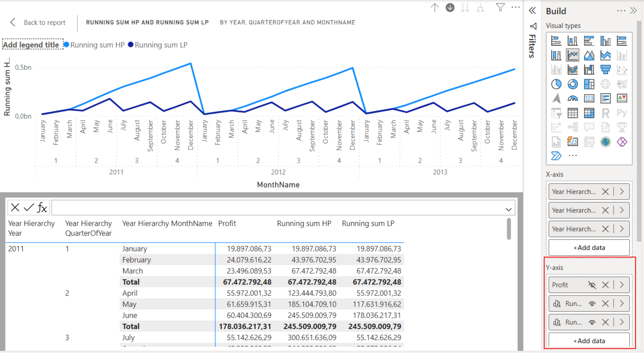Click +Add data under Y-axis
This screenshot has height=353, width=644.
click(589, 341)
